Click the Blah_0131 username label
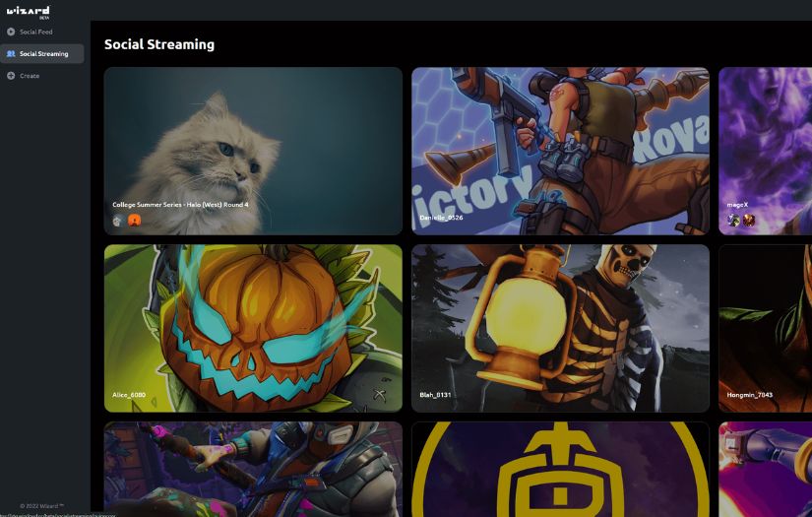Image resolution: width=812 pixels, height=517 pixels. 435,395
